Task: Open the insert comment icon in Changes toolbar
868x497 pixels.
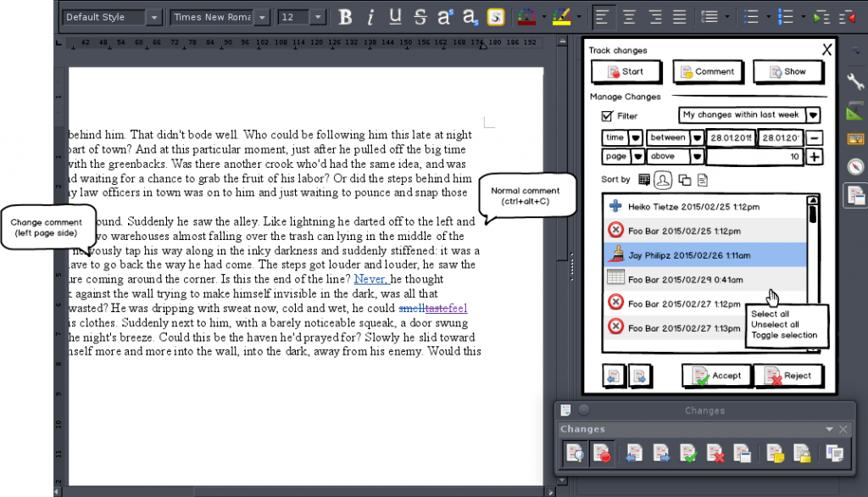Action: [x=775, y=453]
